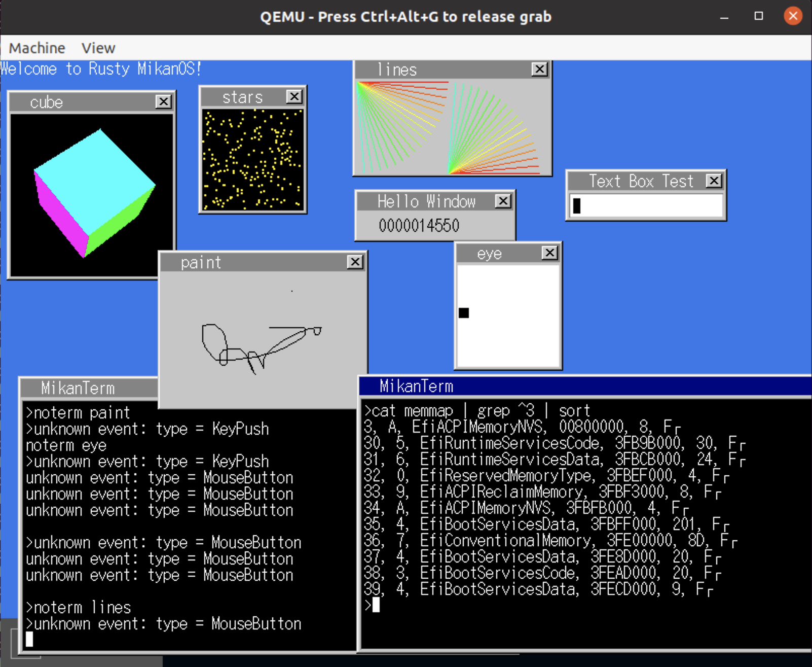
Task: Close the eye window
Action: coord(549,253)
